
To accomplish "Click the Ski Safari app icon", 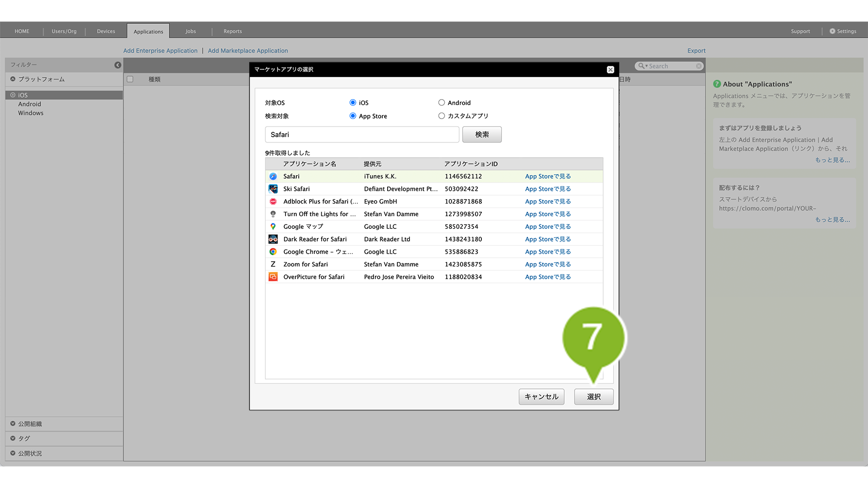I will point(273,189).
